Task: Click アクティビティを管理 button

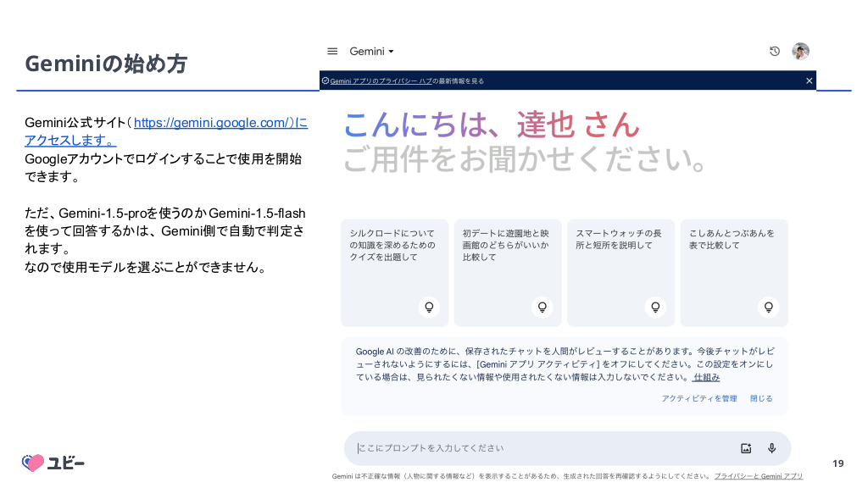Action: 699,398
